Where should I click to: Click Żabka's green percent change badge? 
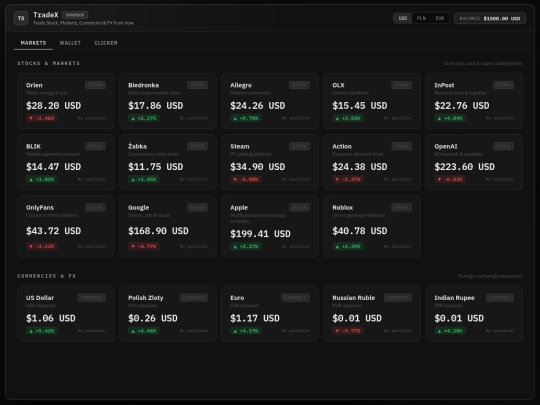[x=144, y=179]
